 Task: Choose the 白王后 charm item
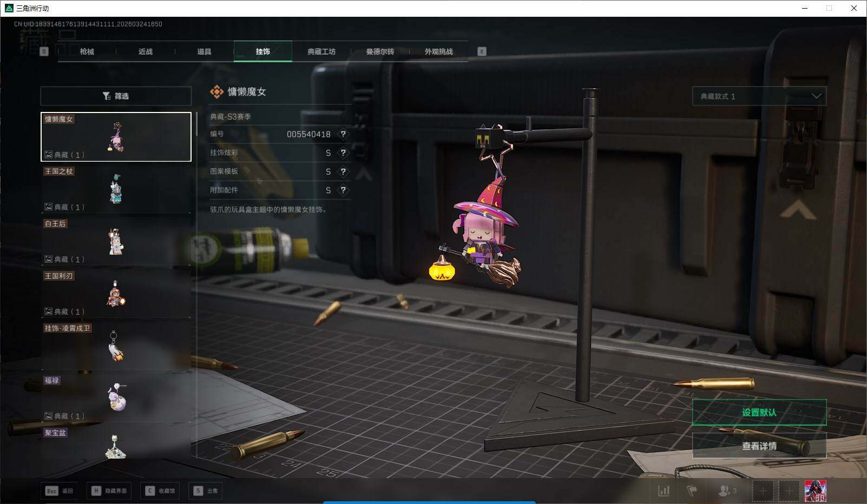pyautogui.click(x=116, y=241)
